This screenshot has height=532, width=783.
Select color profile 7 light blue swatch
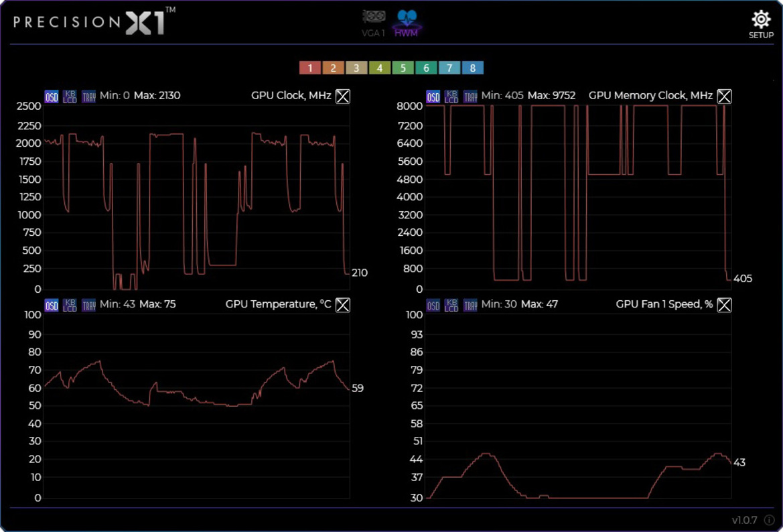pyautogui.click(x=449, y=68)
